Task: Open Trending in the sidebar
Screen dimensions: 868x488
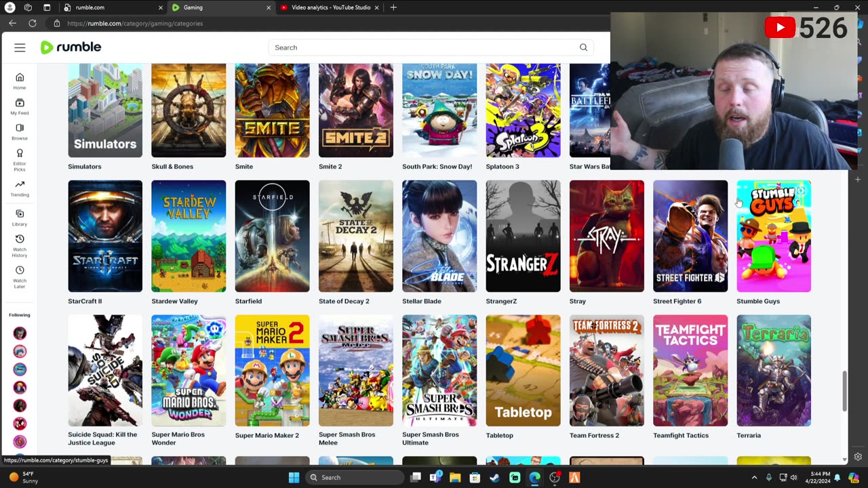Action: click(x=20, y=188)
